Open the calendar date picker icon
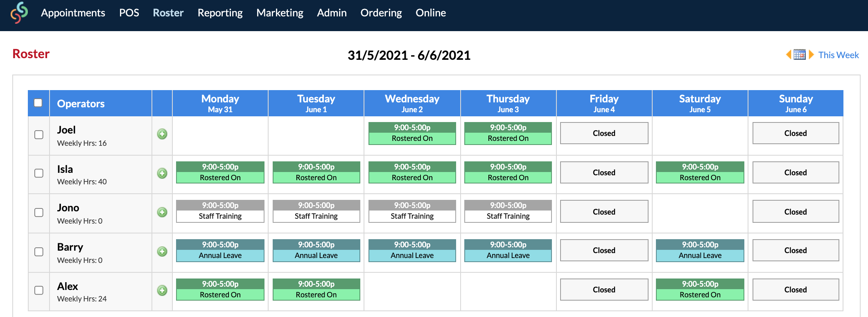 [x=800, y=54]
